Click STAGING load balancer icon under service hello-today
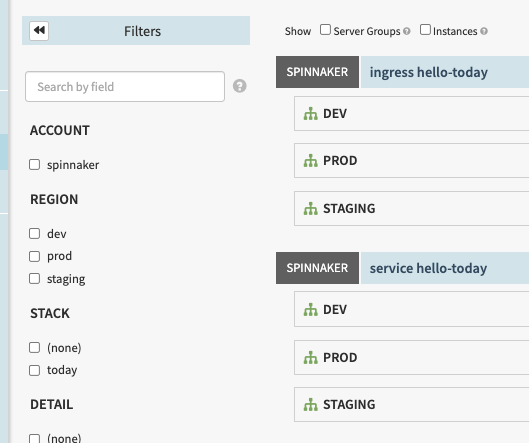The width and height of the screenshot is (529, 443). click(310, 404)
